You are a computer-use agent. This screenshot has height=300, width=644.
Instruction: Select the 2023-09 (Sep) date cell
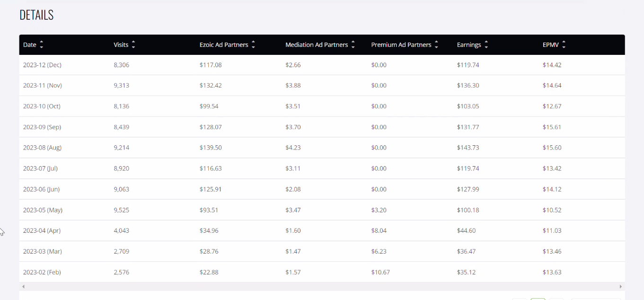click(42, 127)
